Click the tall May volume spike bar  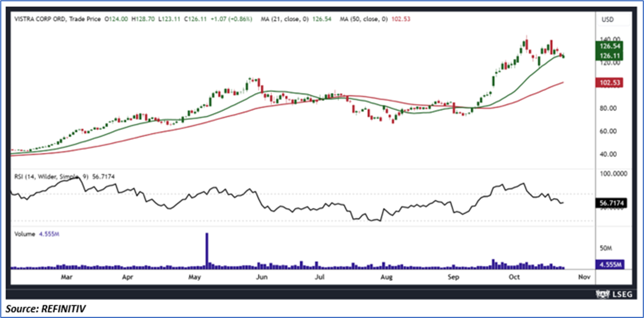(207, 251)
